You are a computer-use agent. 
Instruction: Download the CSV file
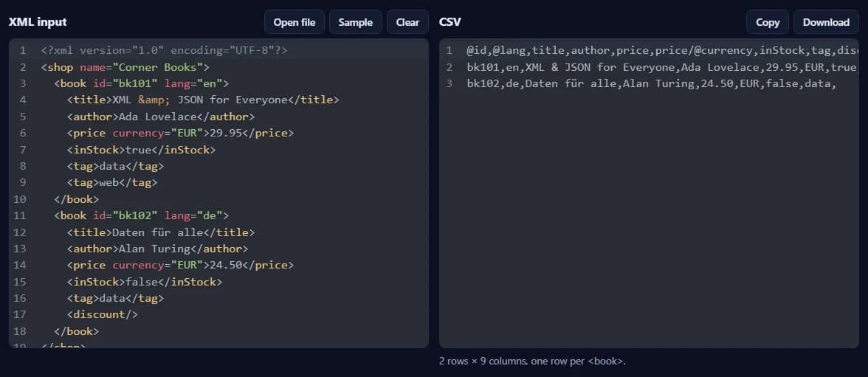pos(826,22)
